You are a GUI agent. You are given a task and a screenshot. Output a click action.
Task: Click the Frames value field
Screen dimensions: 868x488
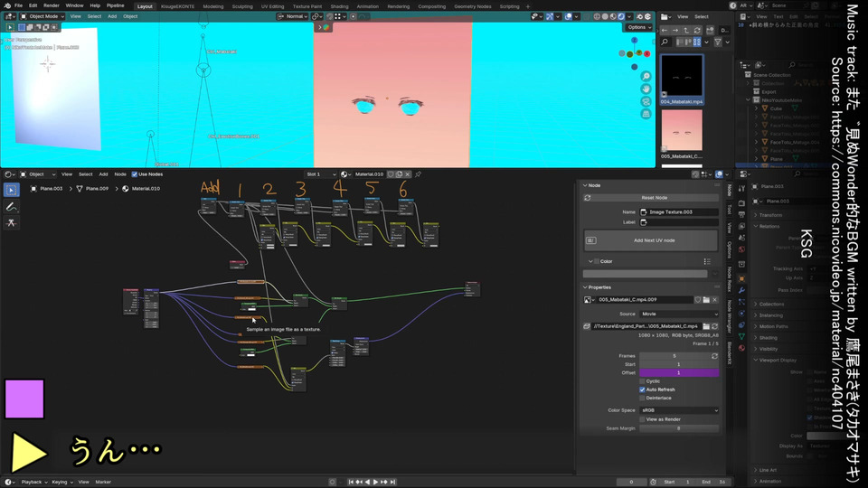pyautogui.click(x=675, y=356)
